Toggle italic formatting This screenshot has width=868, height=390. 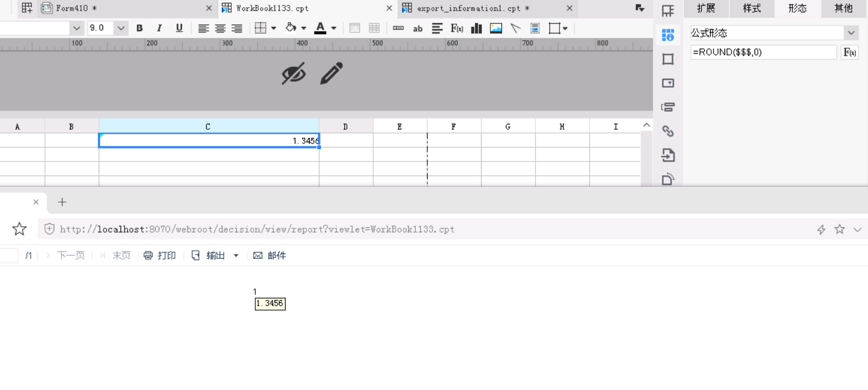coord(159,28)
